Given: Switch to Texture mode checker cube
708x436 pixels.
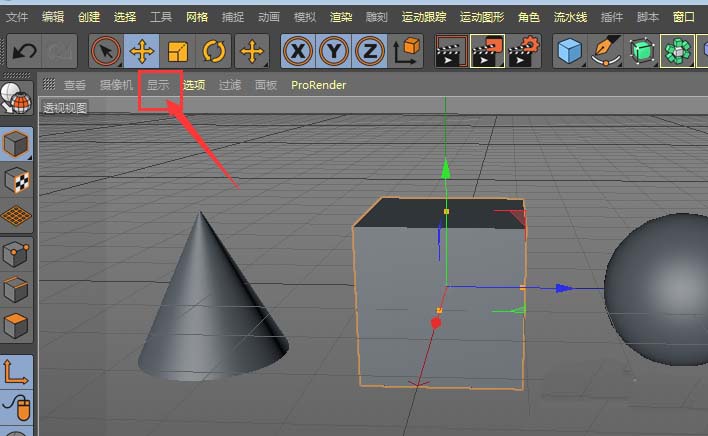Looking at the screenshot, I should 16,180.
